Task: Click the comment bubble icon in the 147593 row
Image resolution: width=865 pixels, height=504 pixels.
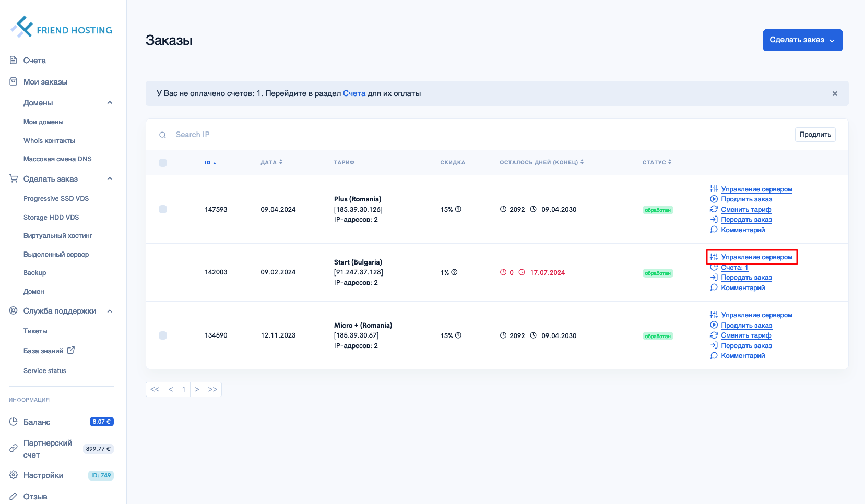Action: tap(714, 230)
